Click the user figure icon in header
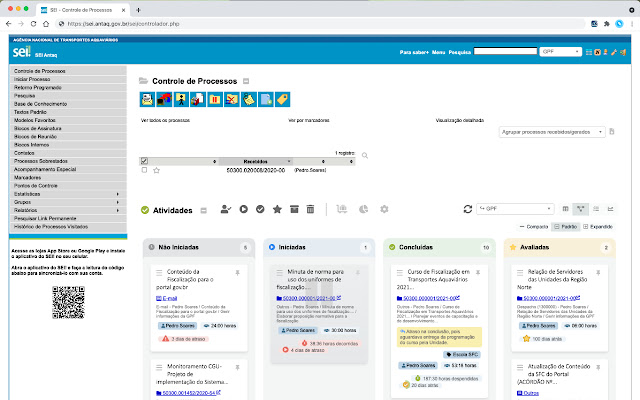The width and height of the screenshot is (640, 400). (606, 52)
